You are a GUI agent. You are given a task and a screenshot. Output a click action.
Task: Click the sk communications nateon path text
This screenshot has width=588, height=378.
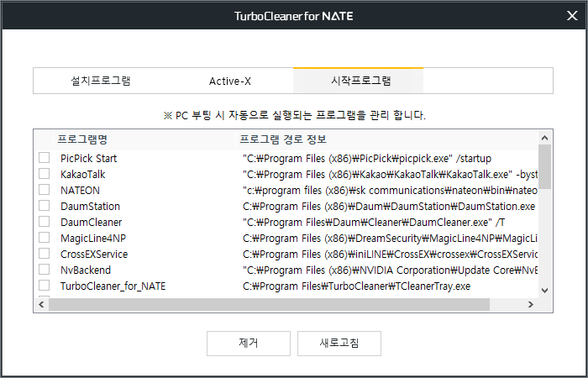pos(390,191)
